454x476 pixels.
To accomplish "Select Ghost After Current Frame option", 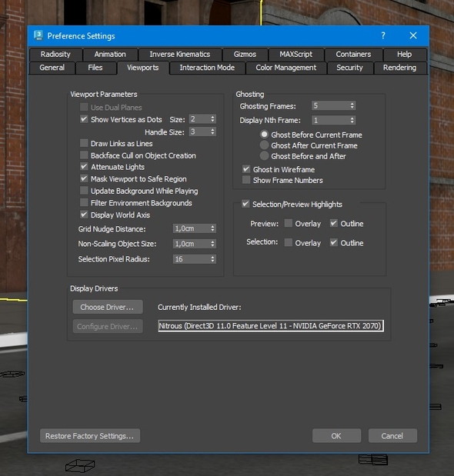I will point(264,145).
